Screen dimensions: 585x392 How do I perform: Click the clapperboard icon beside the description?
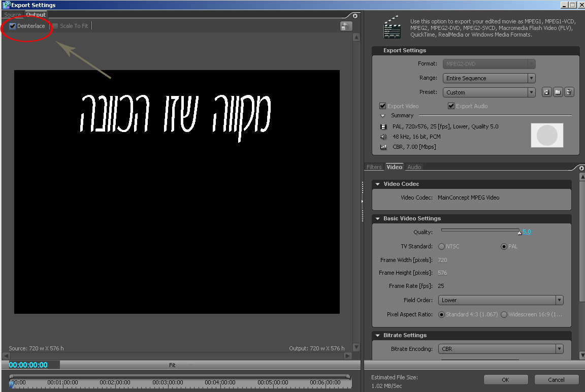(x=392, y=27)
